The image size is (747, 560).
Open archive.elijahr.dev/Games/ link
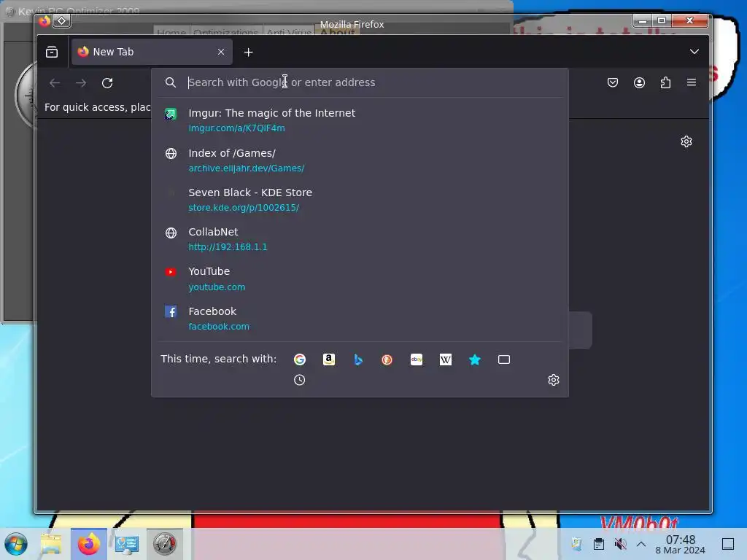pyautogui.click(x=247, y=168)
